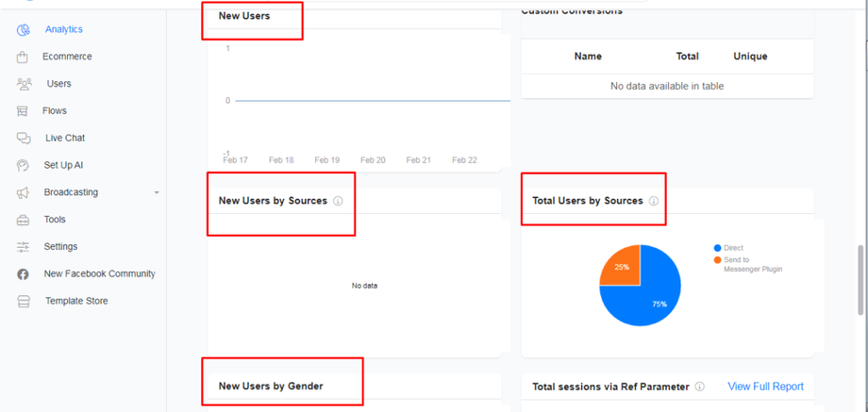Show info for New Users by Sources
The height and width of the screenshot is (412, 868).
coord(338,201)
